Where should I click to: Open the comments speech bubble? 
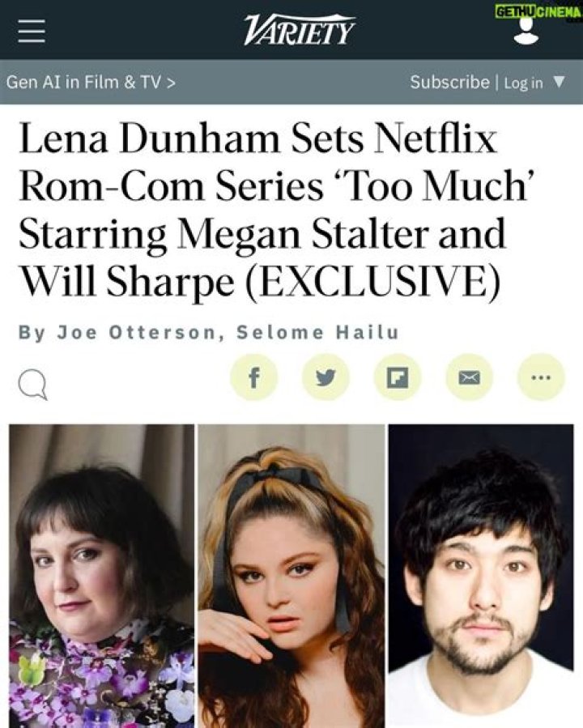pos(32,386)
